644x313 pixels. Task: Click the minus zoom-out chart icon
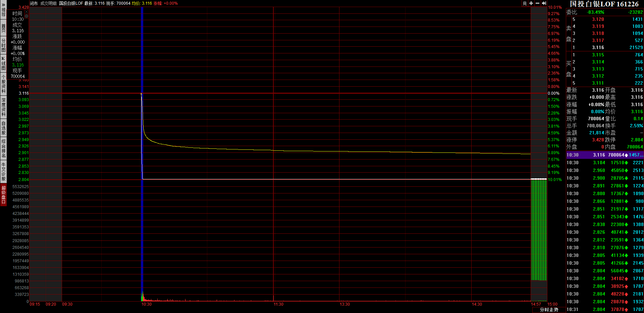pyautogui.click(x=537, y=3)
